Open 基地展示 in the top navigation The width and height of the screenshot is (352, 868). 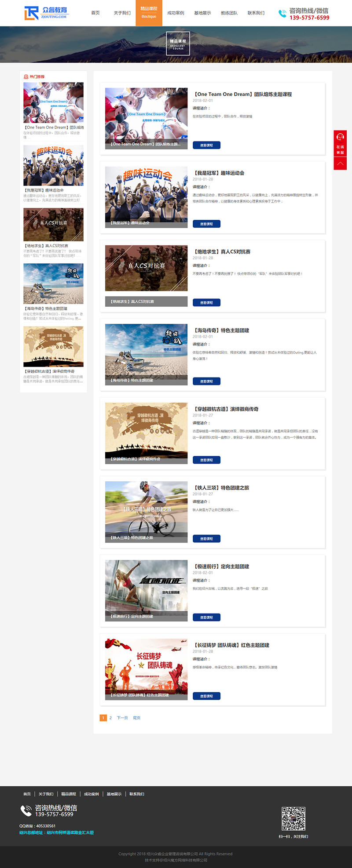202,13
